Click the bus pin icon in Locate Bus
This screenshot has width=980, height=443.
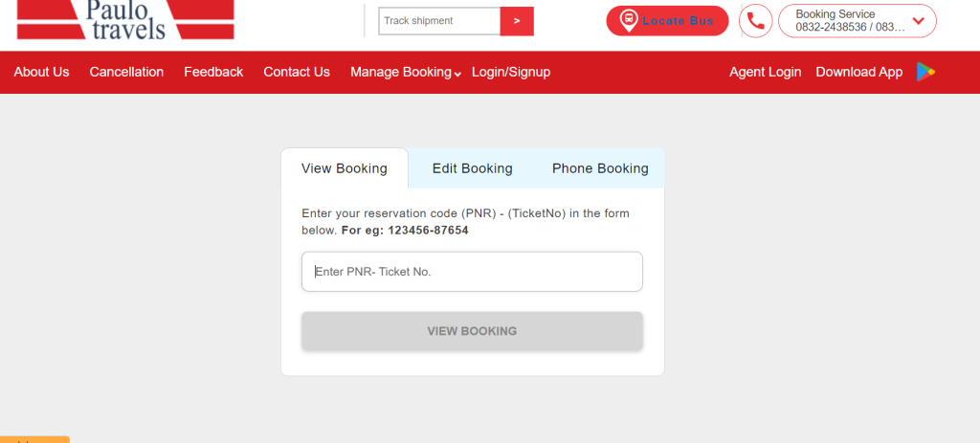point(629,21)
